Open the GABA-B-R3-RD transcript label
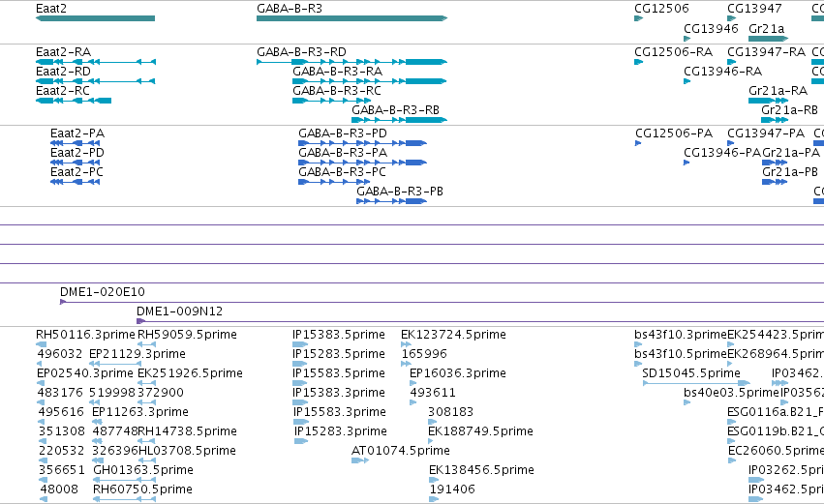 click(x=301, y=52)
